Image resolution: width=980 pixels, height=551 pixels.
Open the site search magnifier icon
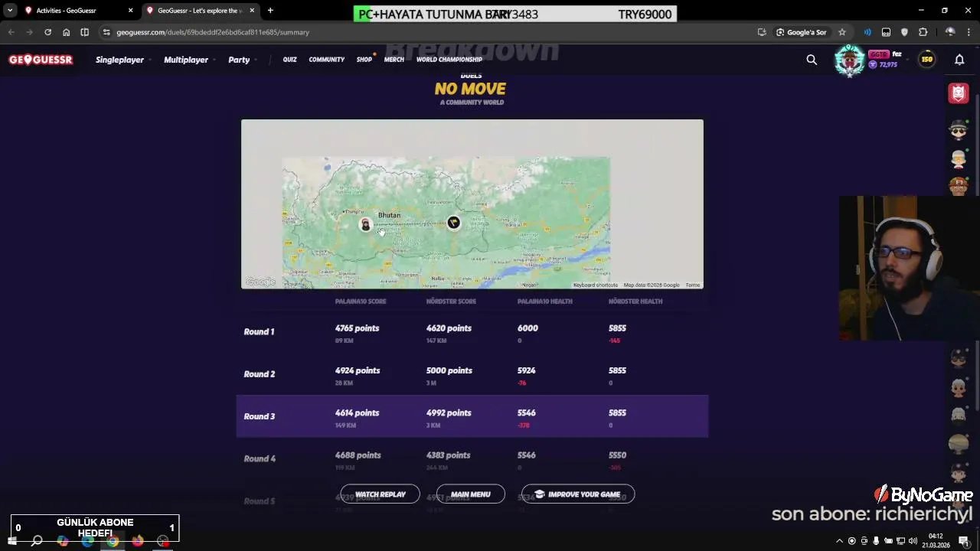coord(812,60)
